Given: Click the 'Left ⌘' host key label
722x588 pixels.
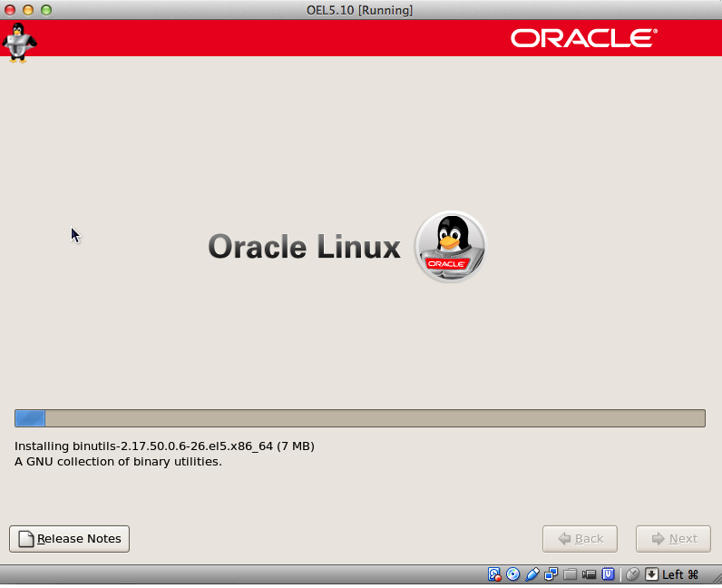Looking at the screenshot, I should point(680,574).
